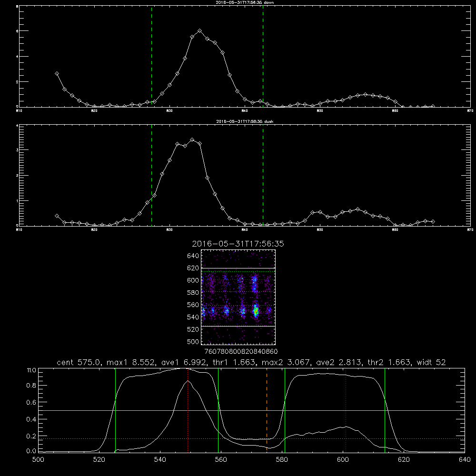Click the '2016-05-31T17:56:35 dawn' plot title
This screenshot has width=476, height=476.
tap(245, 2)
